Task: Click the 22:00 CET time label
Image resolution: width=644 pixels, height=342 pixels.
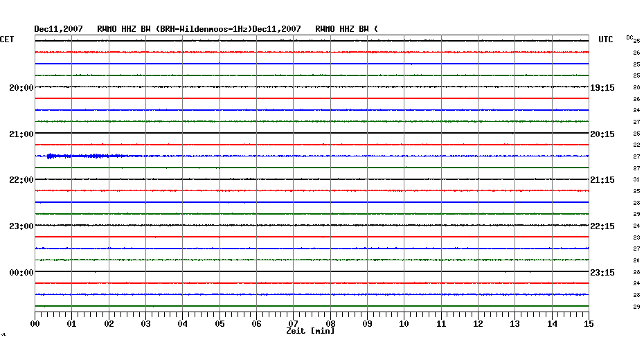Action: [21, 180]
